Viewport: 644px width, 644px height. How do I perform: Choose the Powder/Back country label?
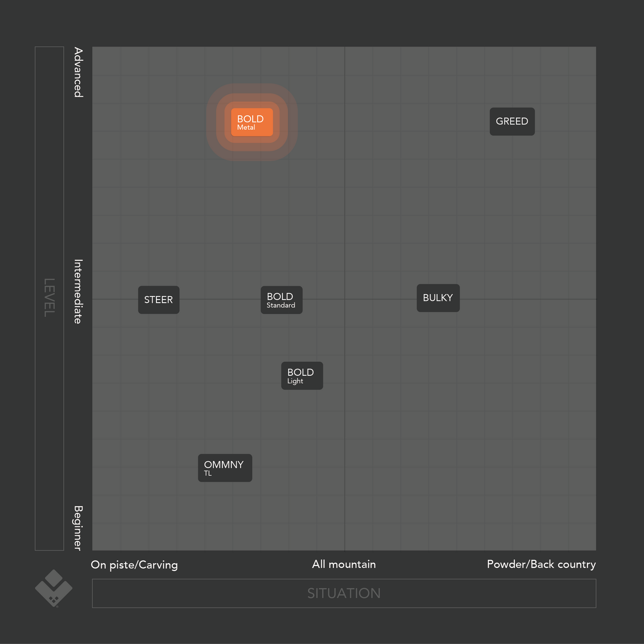coord(541,564)
